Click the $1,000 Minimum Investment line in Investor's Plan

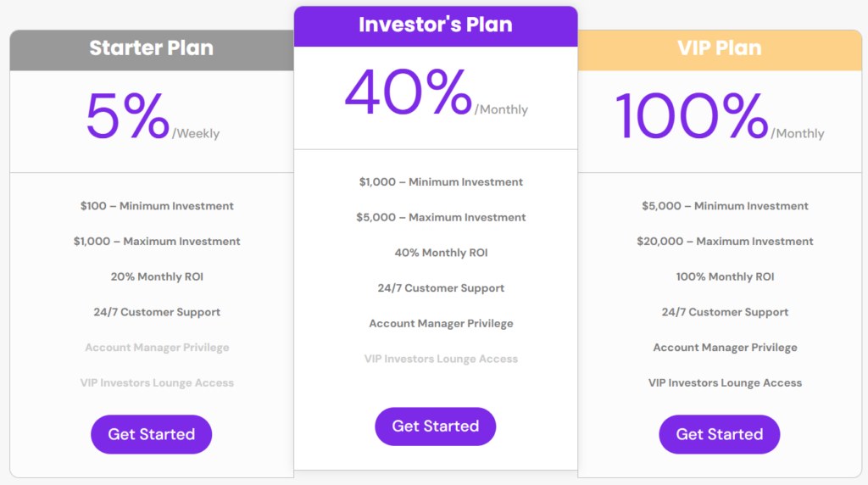pos(441,182)
